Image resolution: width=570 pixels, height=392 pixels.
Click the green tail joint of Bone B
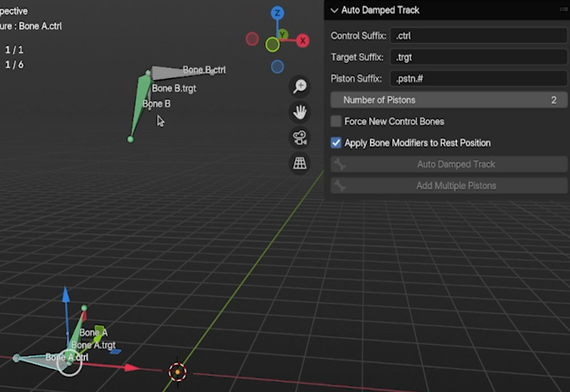click(x=130, y=139)
